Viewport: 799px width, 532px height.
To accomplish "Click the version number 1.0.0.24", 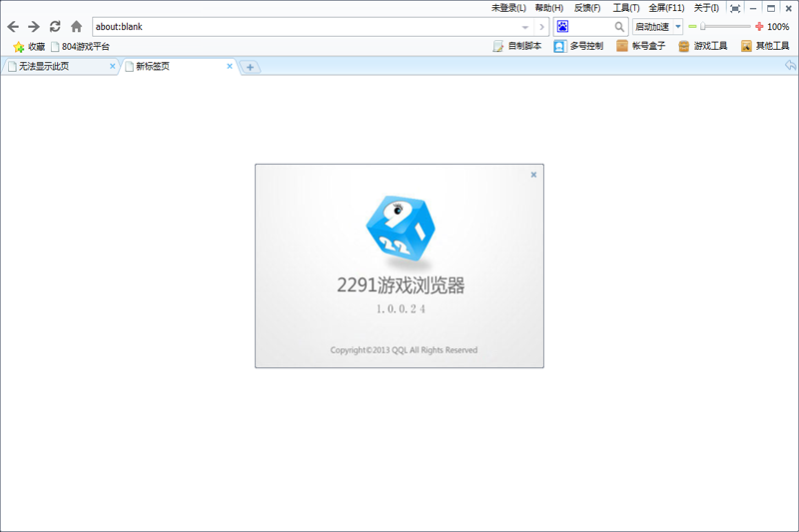I will (x=400, y=309).
